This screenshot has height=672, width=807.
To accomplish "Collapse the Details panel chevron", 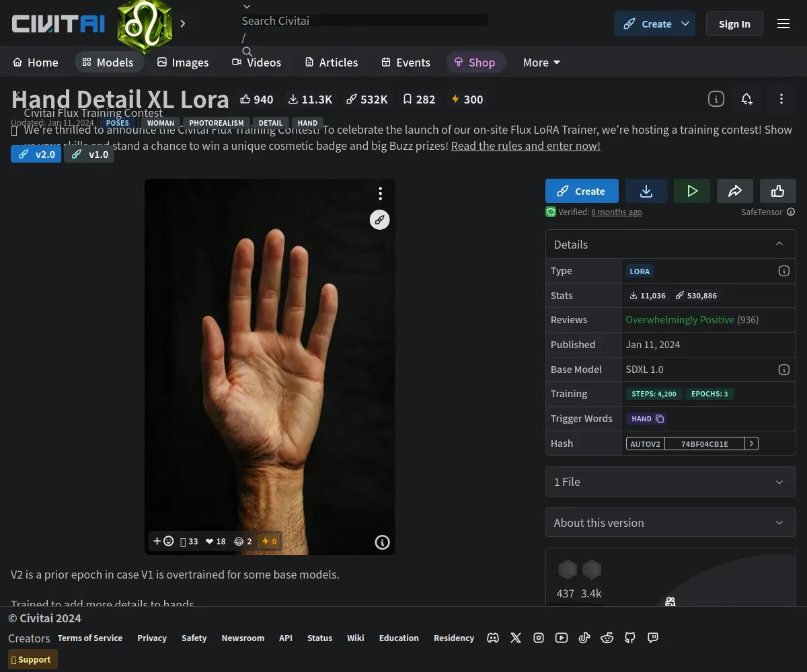I will 779,244.
